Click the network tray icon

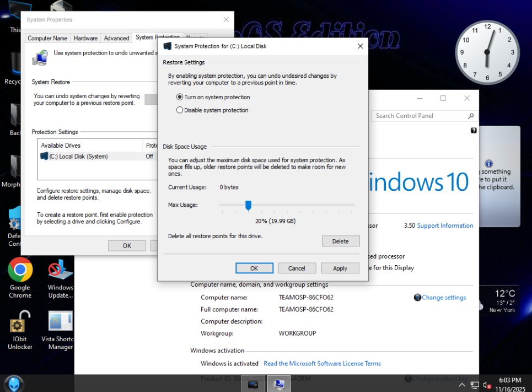coord(475,385)
